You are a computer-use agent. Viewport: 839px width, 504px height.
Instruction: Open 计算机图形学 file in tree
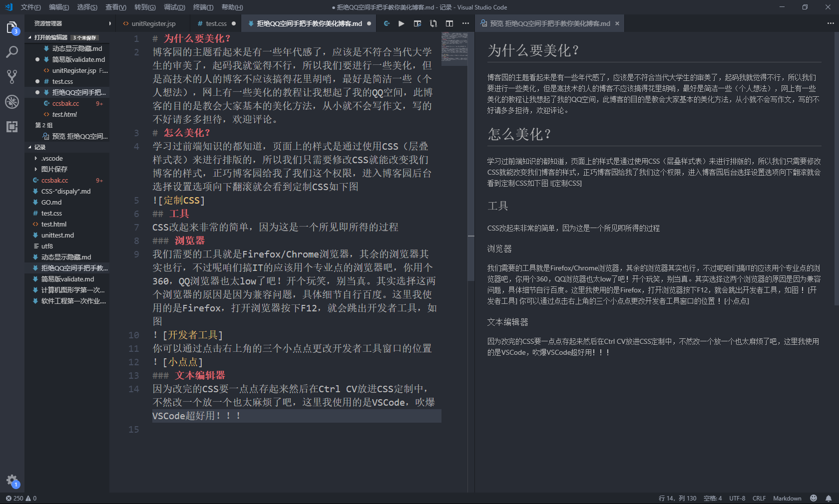click(67, 290)
